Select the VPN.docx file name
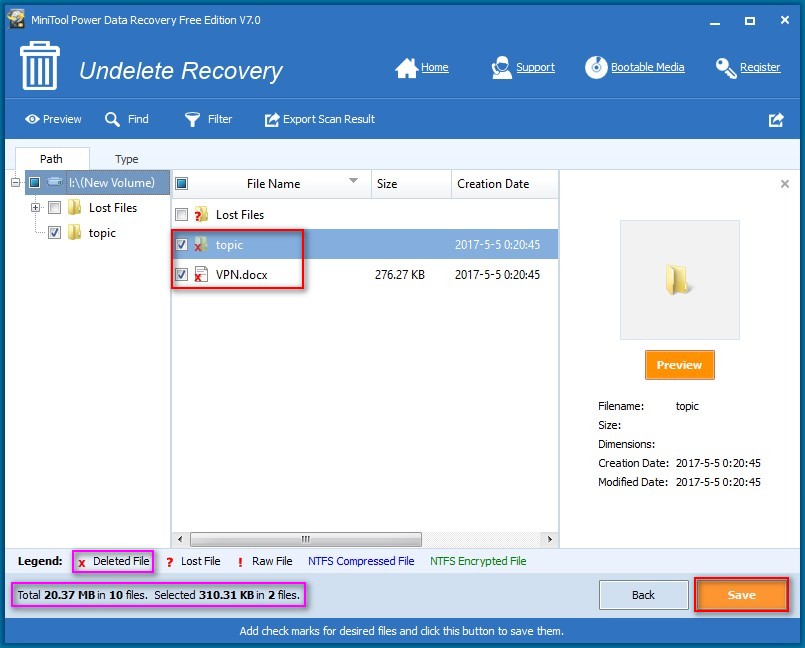 point(241,275)
